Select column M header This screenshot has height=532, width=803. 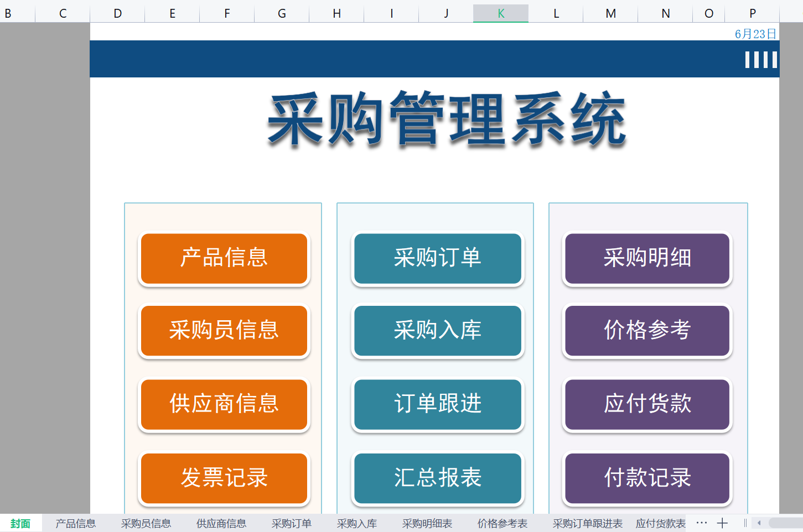[610, 13]
